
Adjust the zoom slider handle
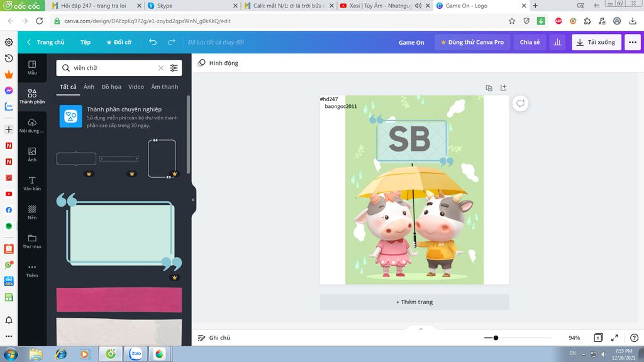tap(496, 337)
